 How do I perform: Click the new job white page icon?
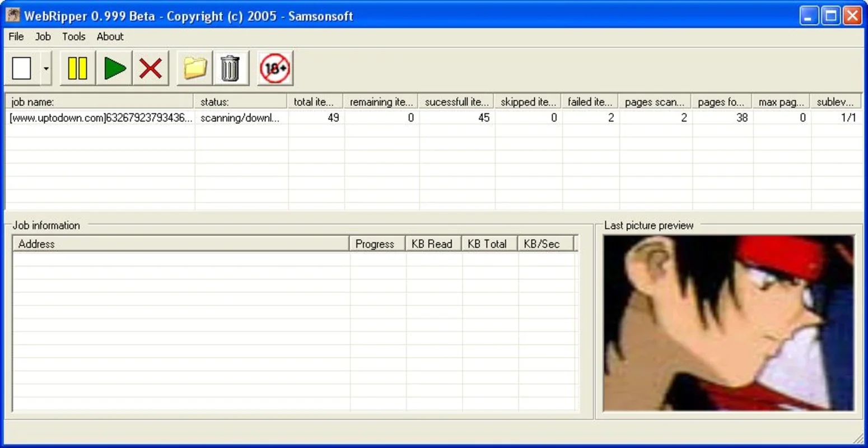pyautogui.click(x=22, y=68)
